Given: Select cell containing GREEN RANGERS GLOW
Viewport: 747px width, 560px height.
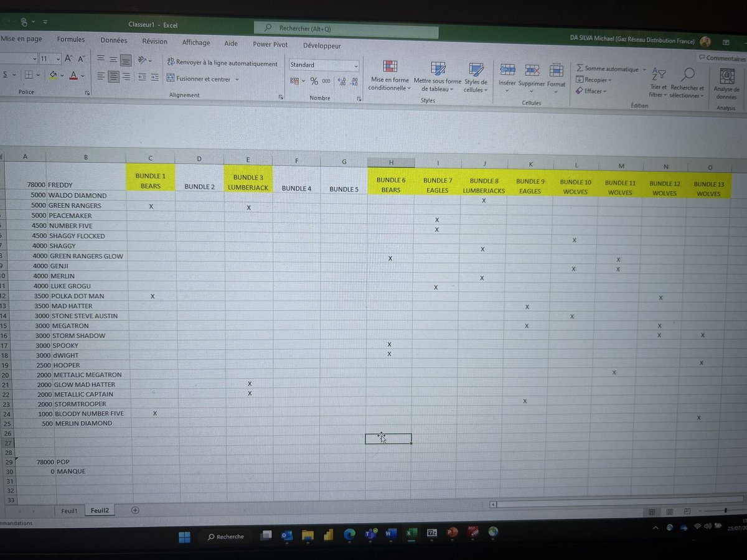Looking at the screenshot, I should tap(87, 256).
